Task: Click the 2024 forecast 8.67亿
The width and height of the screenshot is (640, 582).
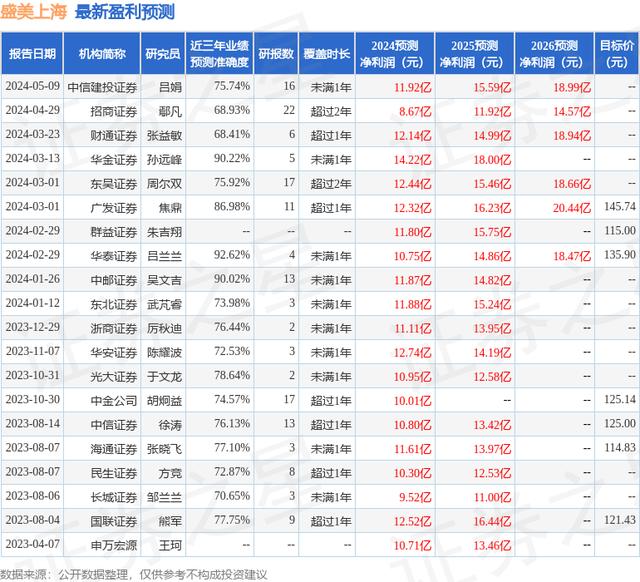Action: coord(415,111)
